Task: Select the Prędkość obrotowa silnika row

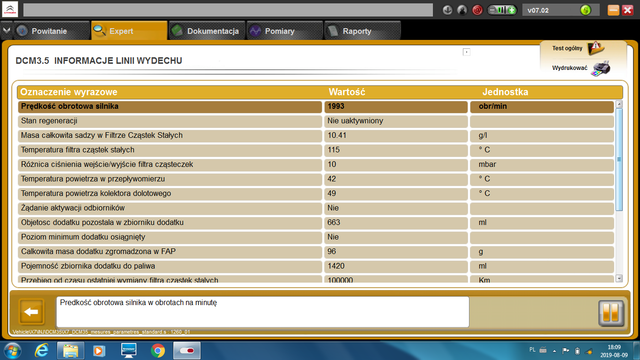Action: pos(316,107)
